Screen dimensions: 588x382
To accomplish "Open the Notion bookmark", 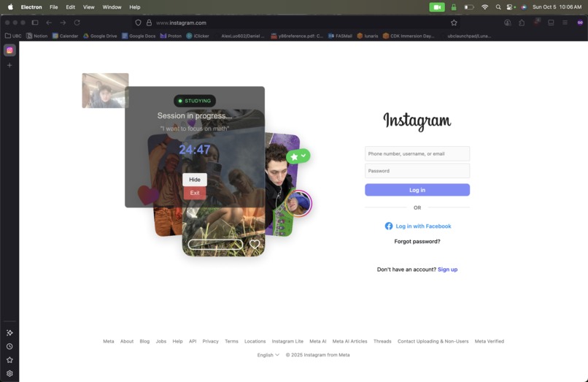I will tap(36, 36).
